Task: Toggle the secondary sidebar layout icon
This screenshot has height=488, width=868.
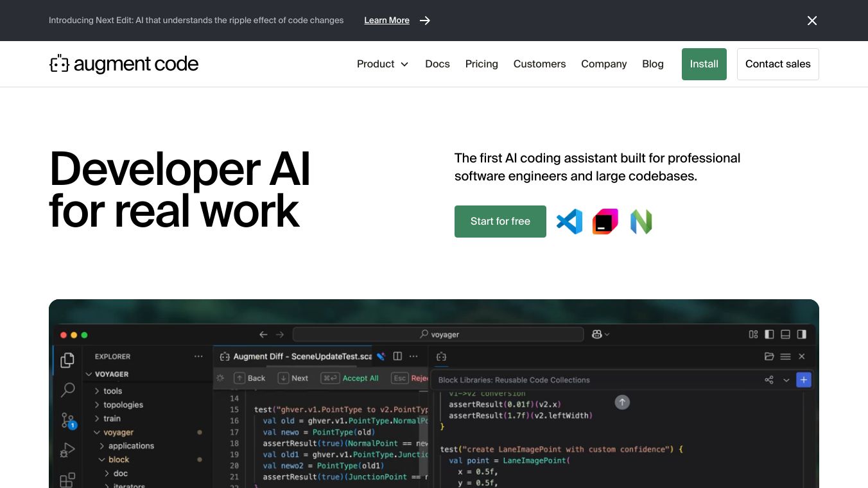Action: (x=802, y=335)
